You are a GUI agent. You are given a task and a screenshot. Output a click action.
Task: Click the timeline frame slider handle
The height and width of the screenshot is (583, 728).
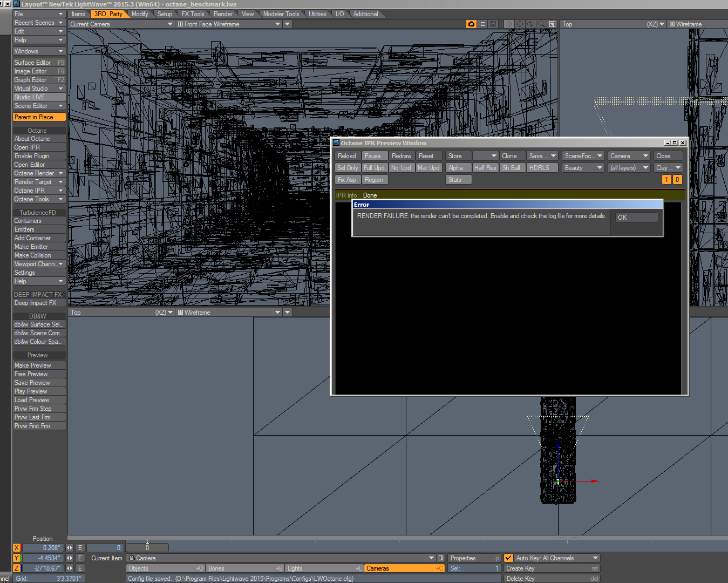tap(147, 548)
